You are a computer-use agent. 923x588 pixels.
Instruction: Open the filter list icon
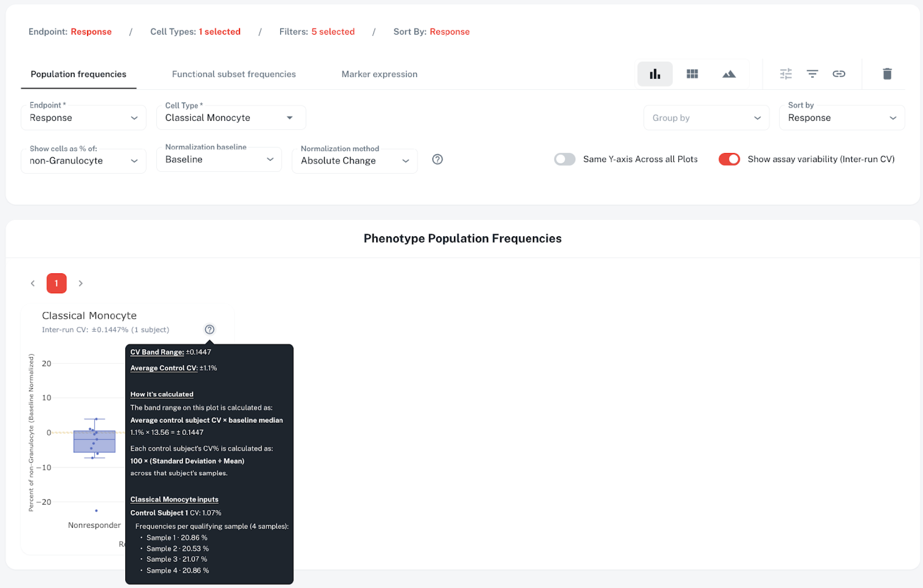point(812,74)
